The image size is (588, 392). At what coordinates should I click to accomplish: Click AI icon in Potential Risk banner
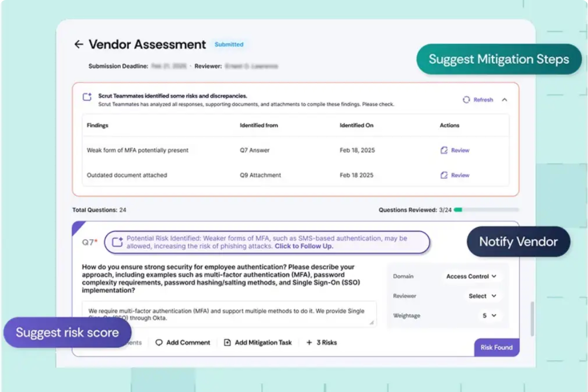(x=117, y=242)
